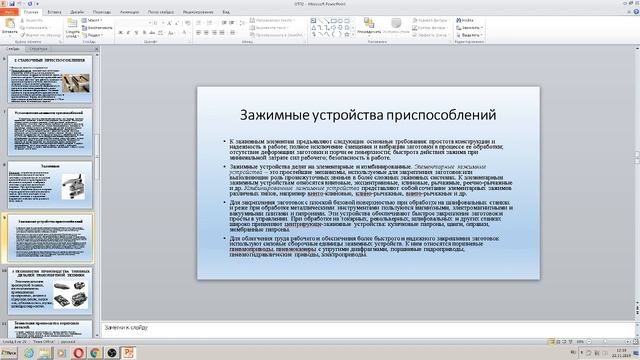Expand the shapes gallery more arrow
Viewport: 640px width, 360px height.
[353, 35]
